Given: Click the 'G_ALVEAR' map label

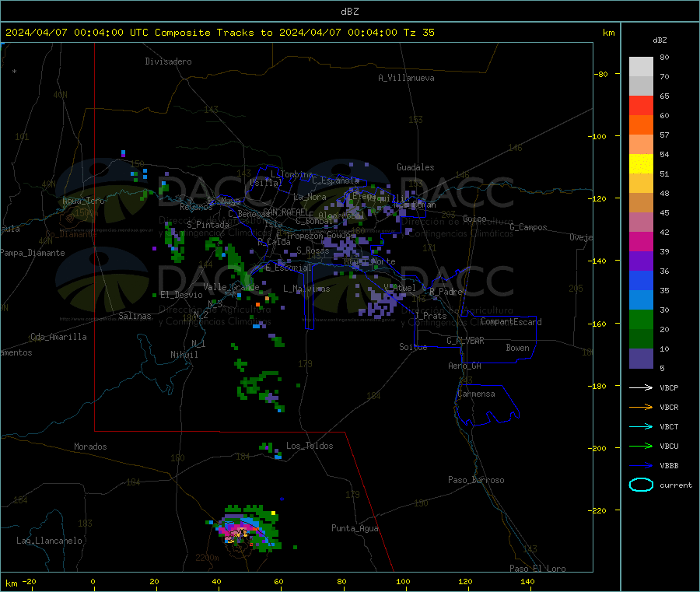Looking at the screenshot, I should 465,341.
